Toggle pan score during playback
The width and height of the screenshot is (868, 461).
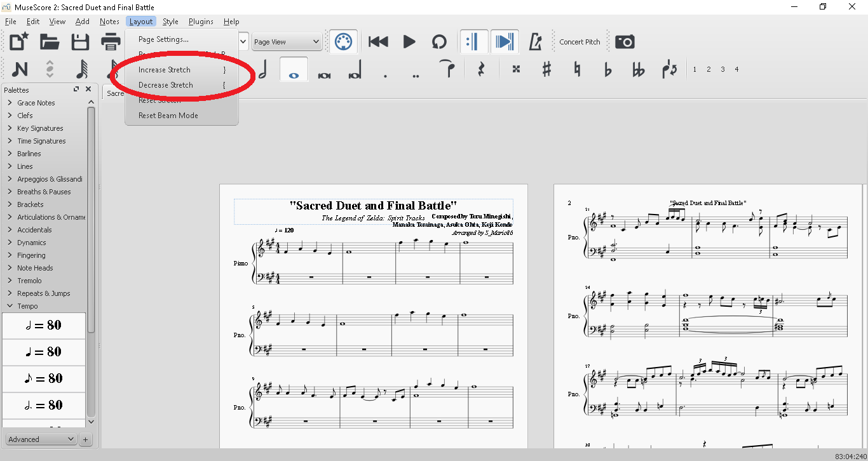(x=505, y=42)
